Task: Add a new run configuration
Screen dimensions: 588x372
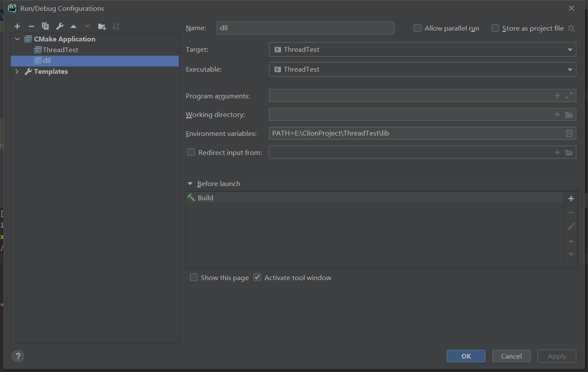Action: [17, 27]
